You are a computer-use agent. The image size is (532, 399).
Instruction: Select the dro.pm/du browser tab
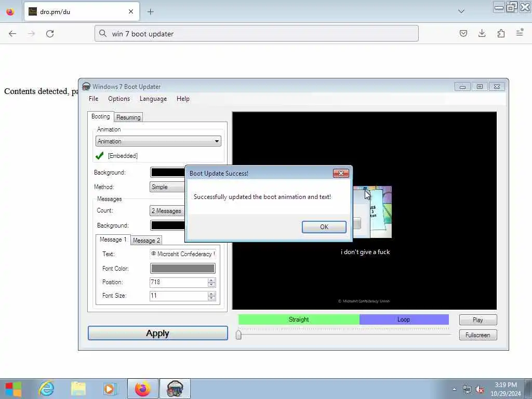click(82, 12)
